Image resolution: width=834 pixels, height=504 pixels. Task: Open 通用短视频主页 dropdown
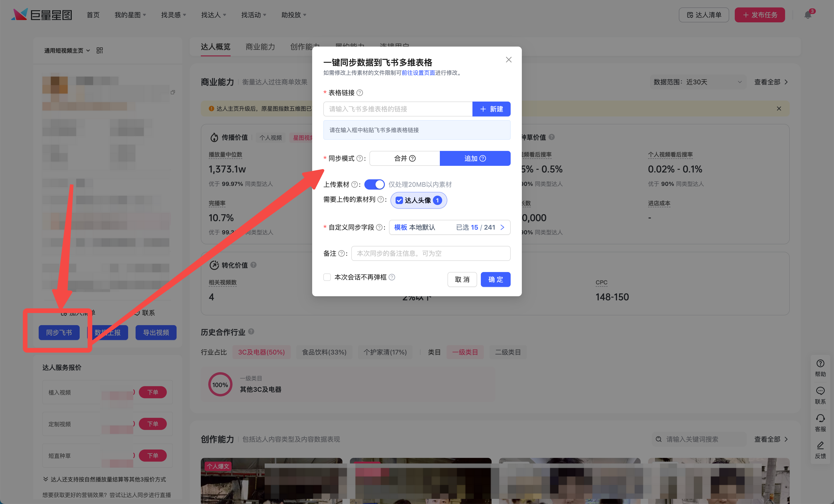tap(67, 51)
